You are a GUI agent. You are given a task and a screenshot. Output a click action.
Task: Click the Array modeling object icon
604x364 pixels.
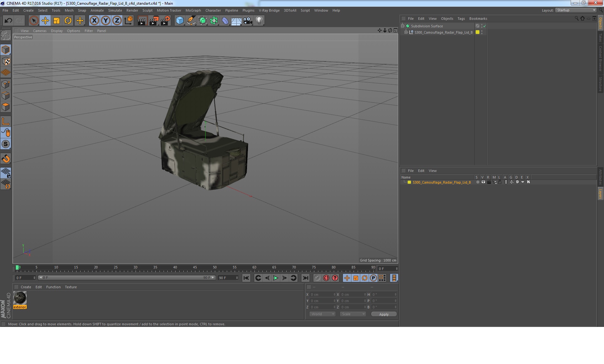pyautogui.click(x=214, y=21)
